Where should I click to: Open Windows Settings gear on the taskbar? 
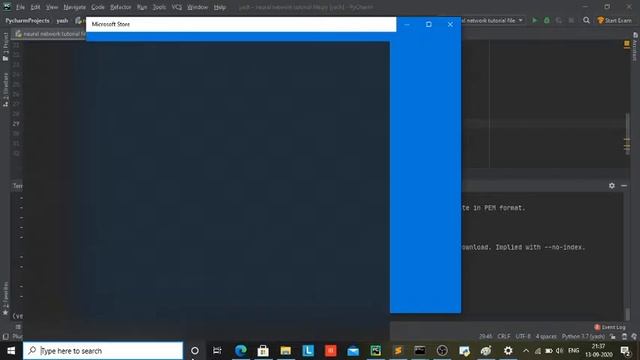coord(508,351)
